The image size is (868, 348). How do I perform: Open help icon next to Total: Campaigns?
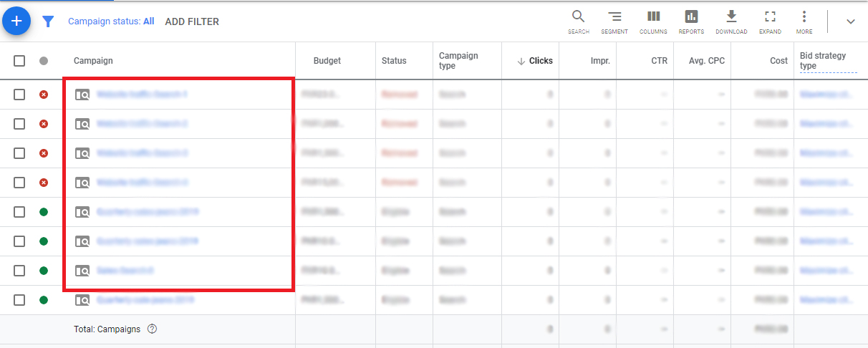(152, 329)
